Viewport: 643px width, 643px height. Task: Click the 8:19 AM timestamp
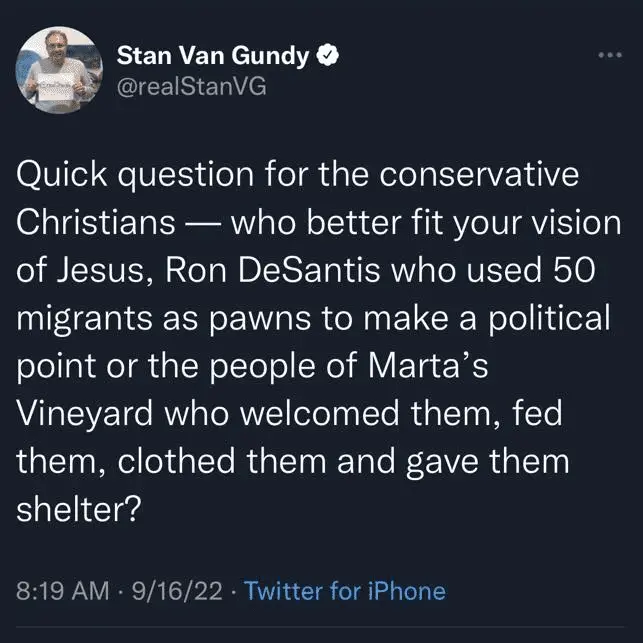click(63, 590)
